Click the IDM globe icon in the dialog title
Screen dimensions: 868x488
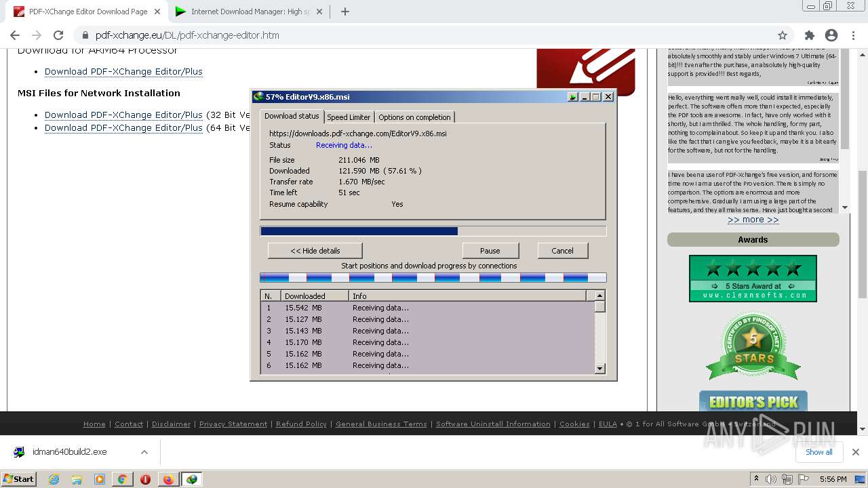258,97
